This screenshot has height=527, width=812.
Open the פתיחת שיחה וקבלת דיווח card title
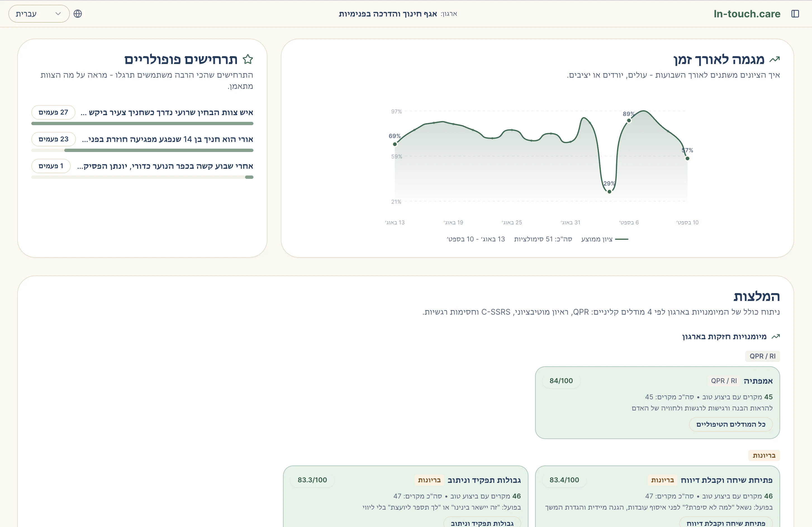click(727, 480)
